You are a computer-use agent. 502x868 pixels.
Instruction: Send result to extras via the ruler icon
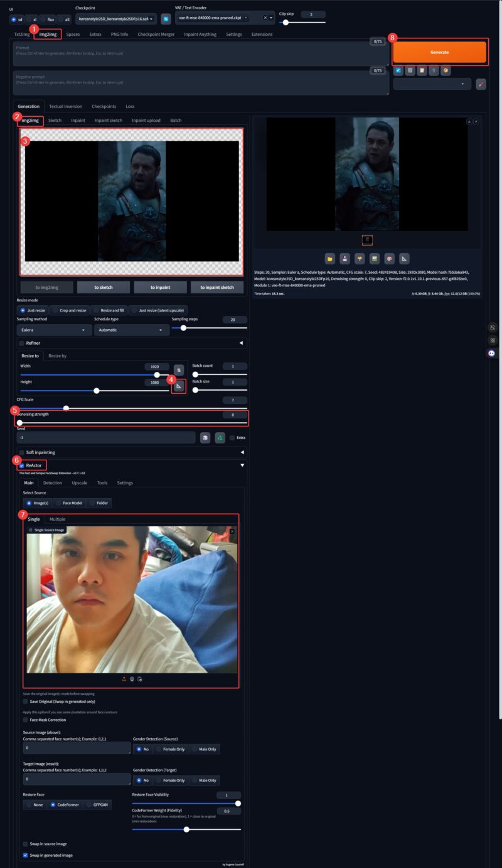(x=404, y=258)
